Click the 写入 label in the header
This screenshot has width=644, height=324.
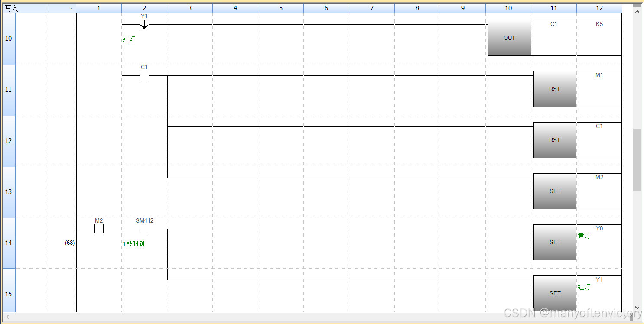(11, 8)
